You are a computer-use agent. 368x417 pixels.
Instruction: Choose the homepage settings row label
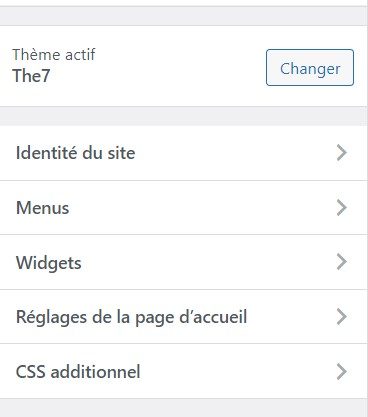coord(132,317)
